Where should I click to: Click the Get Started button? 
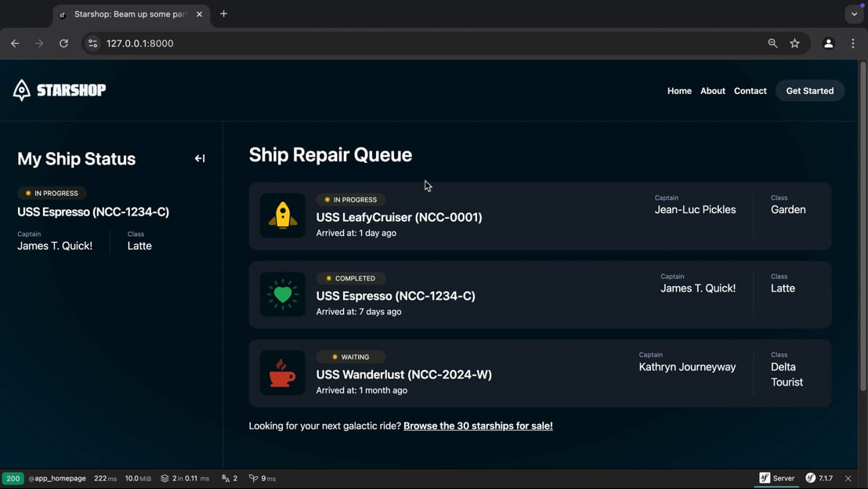coord(810,91)
